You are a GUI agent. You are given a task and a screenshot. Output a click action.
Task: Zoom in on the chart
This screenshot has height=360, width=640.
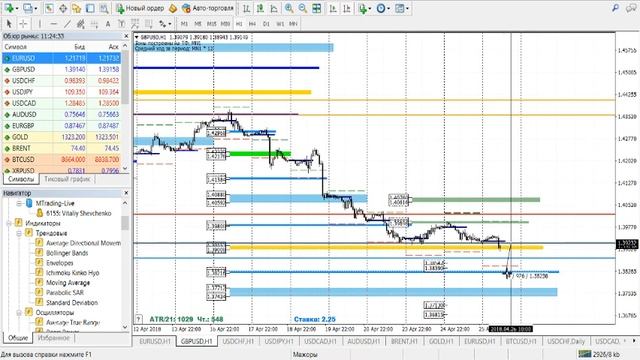tap(289, 8)
